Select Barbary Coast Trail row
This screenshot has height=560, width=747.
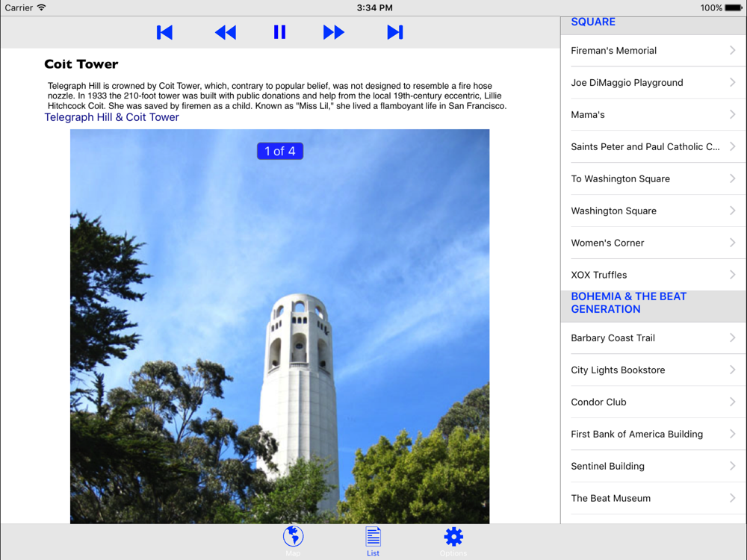pos(654,338)
